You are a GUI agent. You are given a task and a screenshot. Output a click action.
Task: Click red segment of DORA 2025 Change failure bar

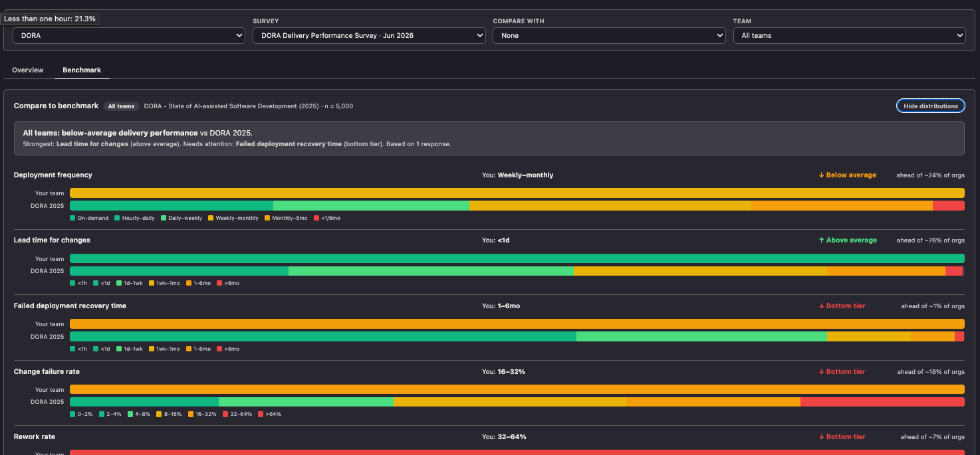pyautogui.click(x=882, y=402)
